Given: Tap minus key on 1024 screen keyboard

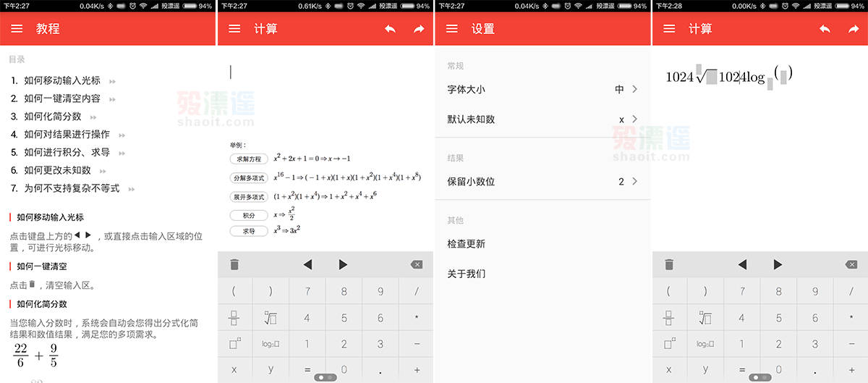Looking at the screenshot, I should click(851, 344).
